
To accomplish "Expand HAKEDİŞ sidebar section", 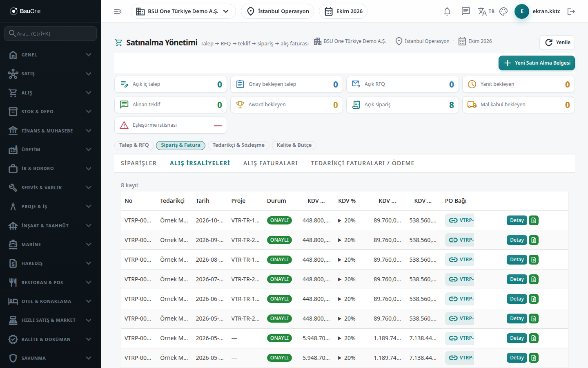I will coord(51,263).
